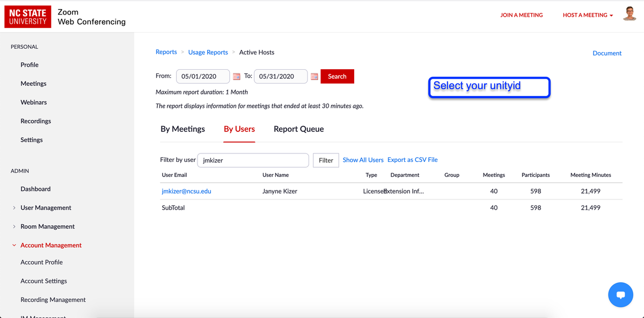The image size is (644, 318).
Task: Click the Filter by user input field
Action: [x=253, y=160]
